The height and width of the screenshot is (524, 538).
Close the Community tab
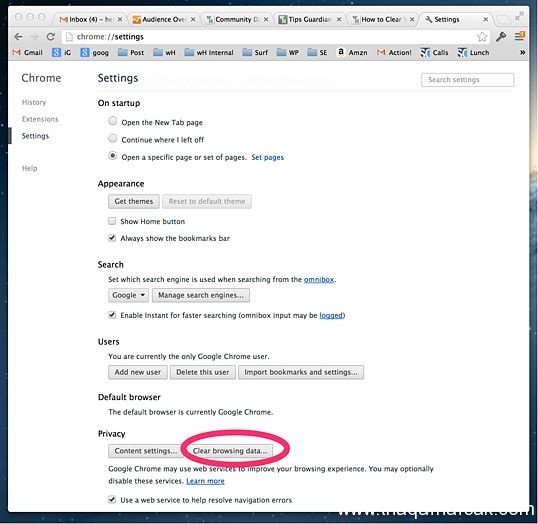click(x=266, y=20)
